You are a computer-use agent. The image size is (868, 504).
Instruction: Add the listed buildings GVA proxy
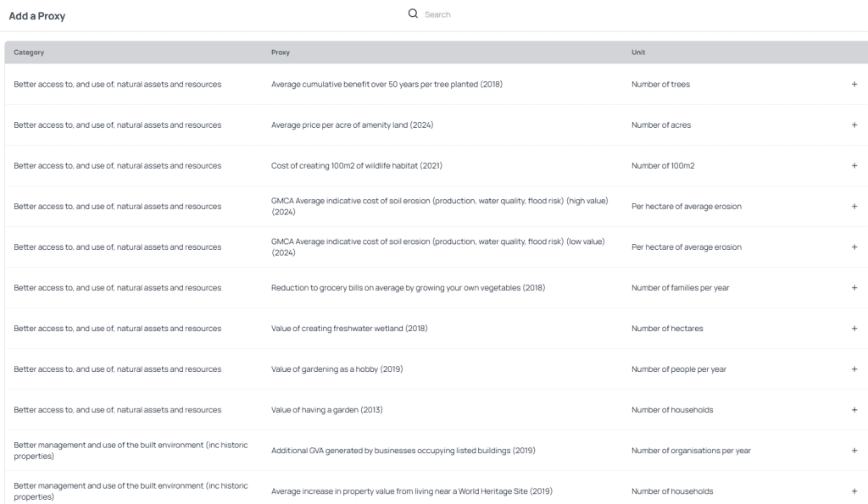[854, 451]
